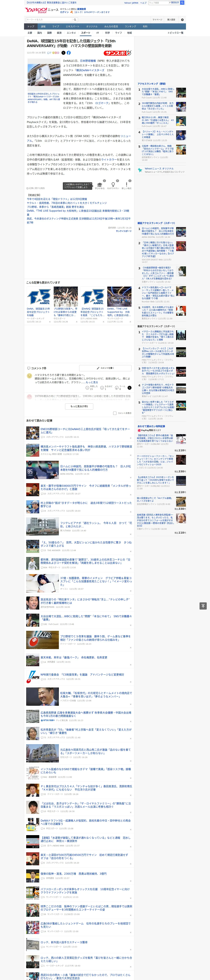210x980 pixels.
Task: Click the web search magnifier button
Action: tap(182, 3)
